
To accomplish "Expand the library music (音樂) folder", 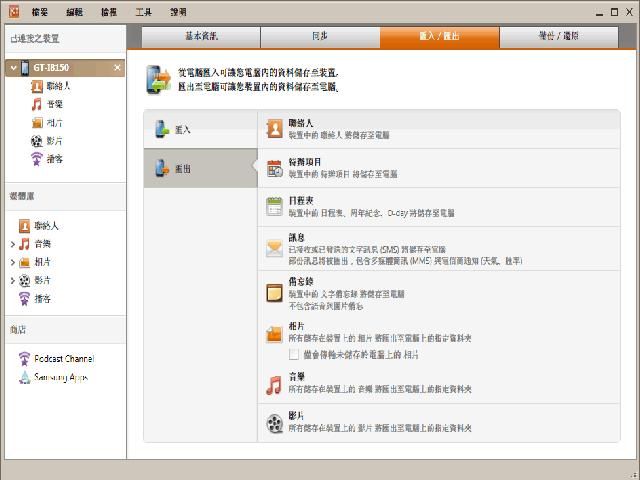I will (x=12, y=244).
